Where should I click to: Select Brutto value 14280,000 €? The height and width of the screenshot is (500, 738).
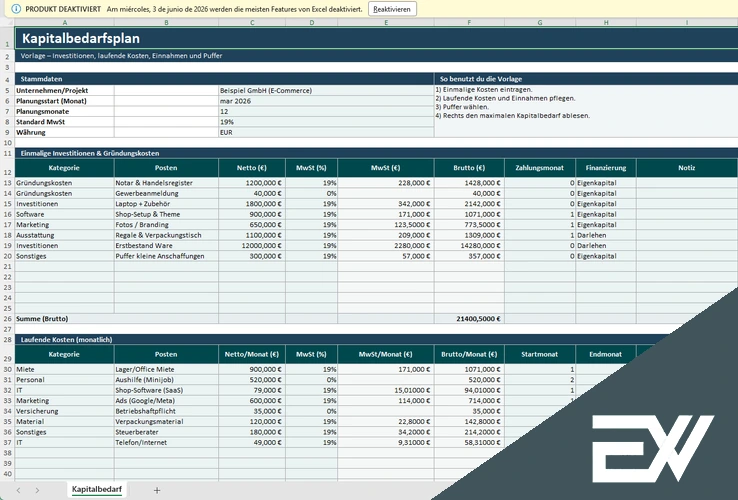click(x=469, y=245)
